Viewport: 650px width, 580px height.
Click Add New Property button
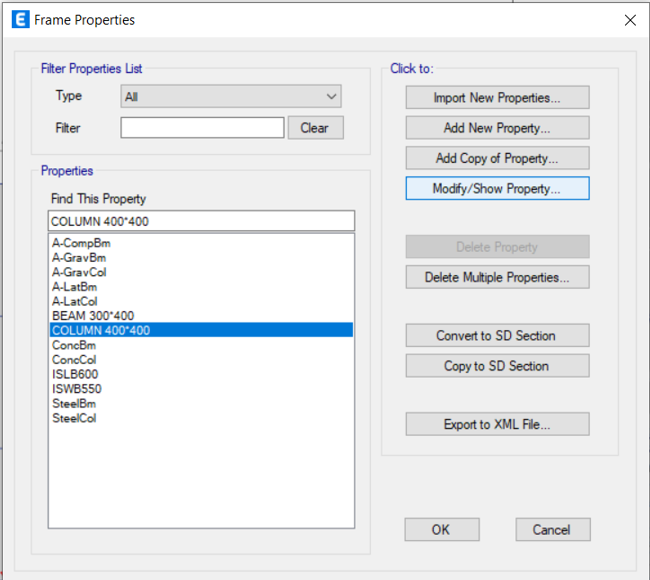click(497, 128)
